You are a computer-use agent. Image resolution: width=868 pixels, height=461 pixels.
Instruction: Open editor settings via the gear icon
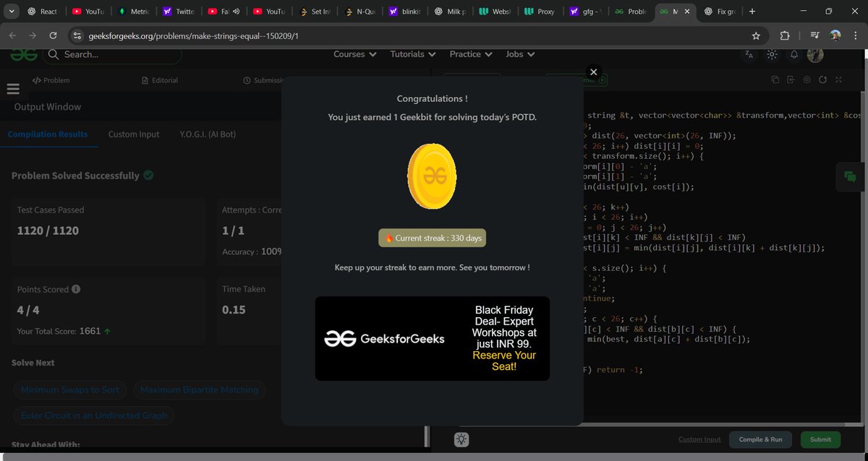coord(807,79)
